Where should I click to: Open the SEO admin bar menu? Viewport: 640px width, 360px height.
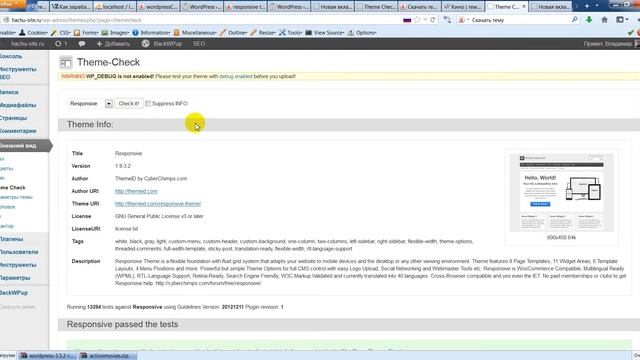tap(199, 44)
